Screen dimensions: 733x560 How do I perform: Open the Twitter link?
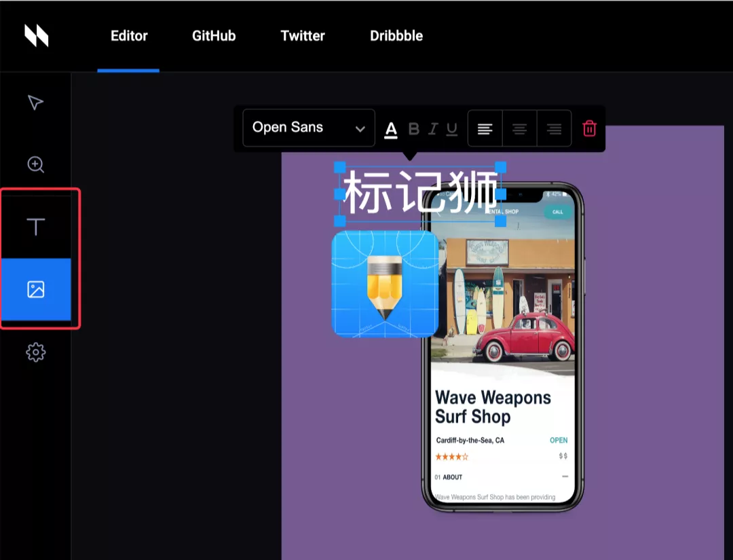[x=303, y=36]
